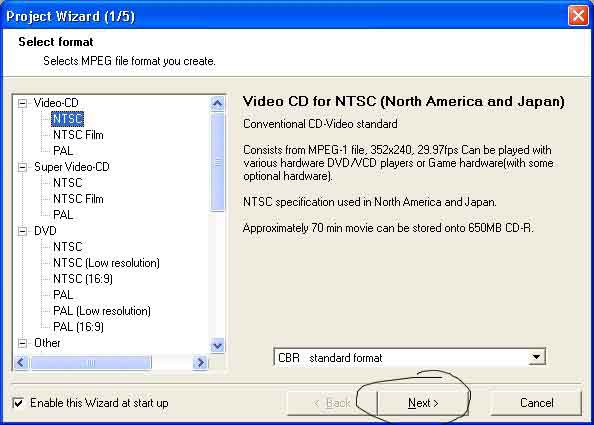Click the tree scroll down arrow
594x425 pixels.
217,345
